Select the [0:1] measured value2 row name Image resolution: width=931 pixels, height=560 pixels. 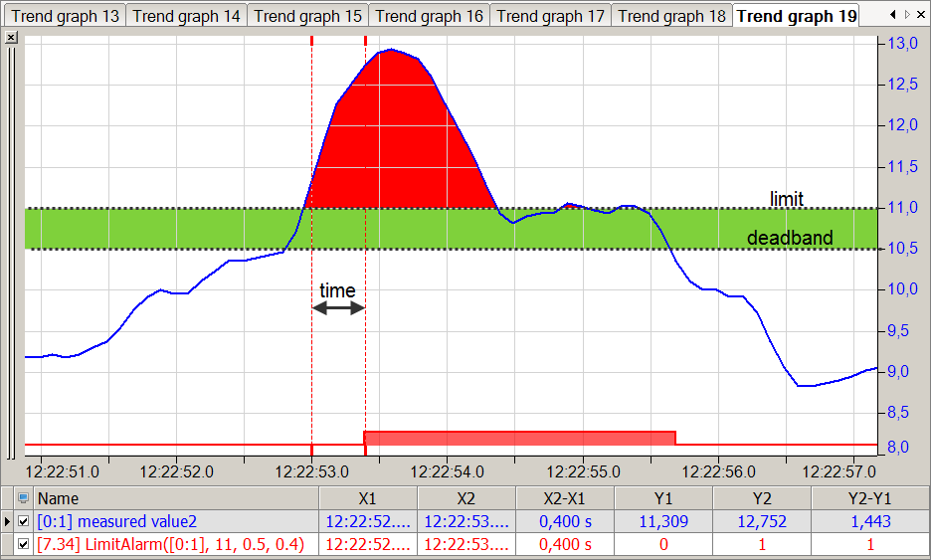117,521
